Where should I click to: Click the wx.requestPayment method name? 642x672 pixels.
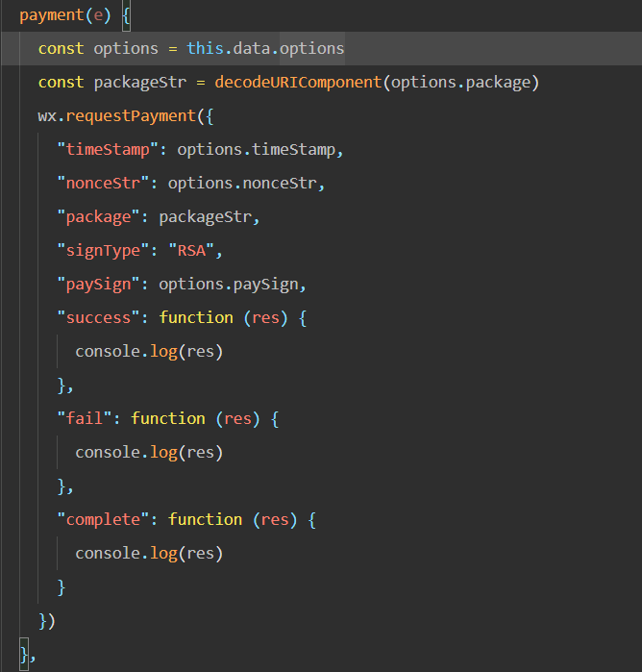pyautogui.click(x=131, y=116)
